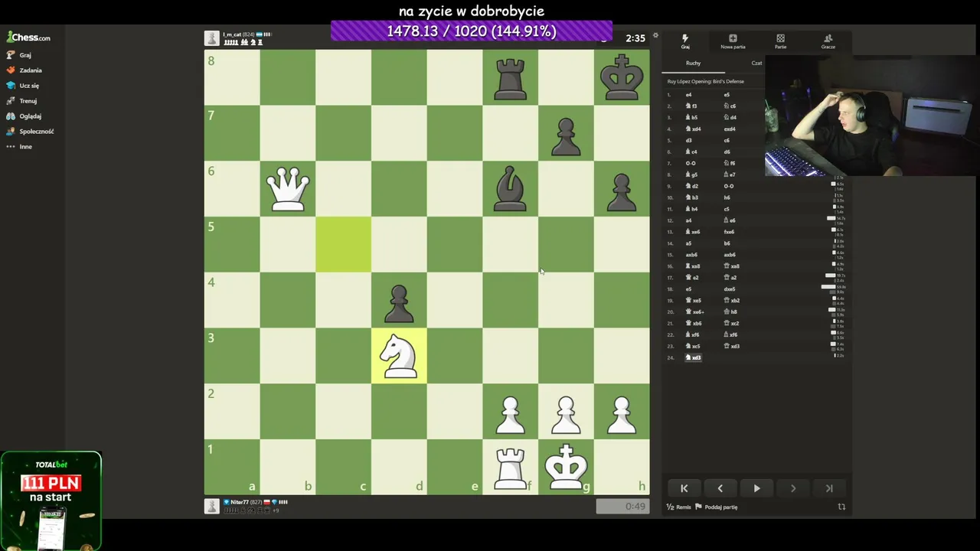Viewport: 980px width, 551px height.
Task: Open the Graj sidebar menu
Action: tap(20, 55)
